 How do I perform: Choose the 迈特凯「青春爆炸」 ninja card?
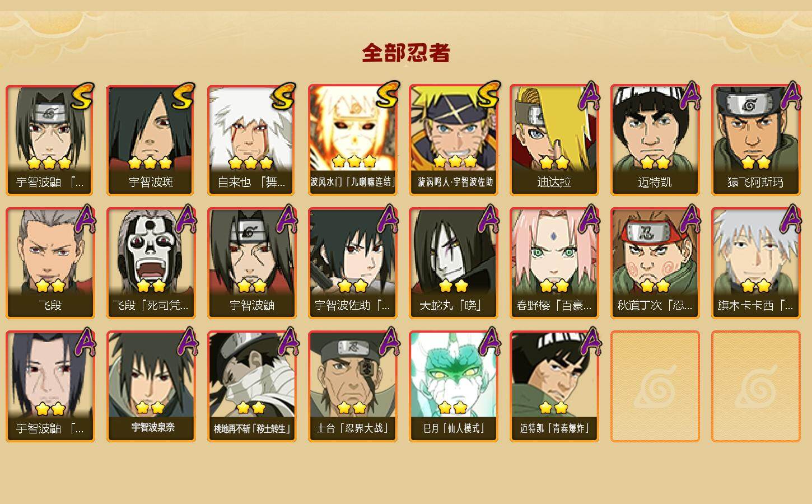point(554,386)
